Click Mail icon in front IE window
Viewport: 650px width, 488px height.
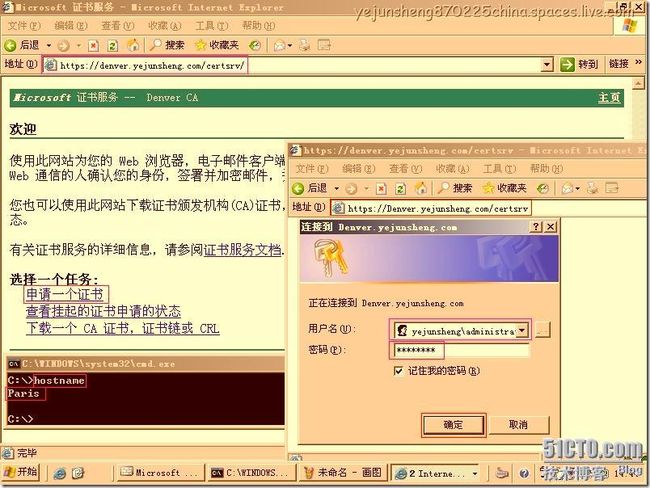point(567,189)
